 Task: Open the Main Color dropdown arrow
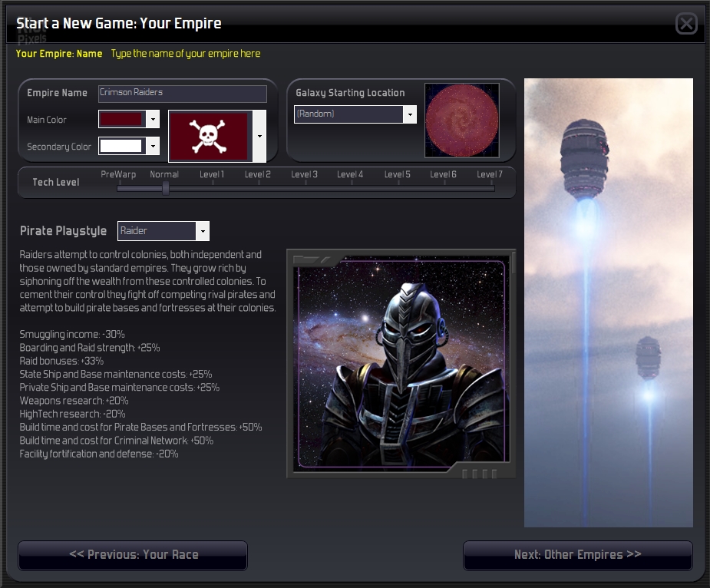coord(153,120)
